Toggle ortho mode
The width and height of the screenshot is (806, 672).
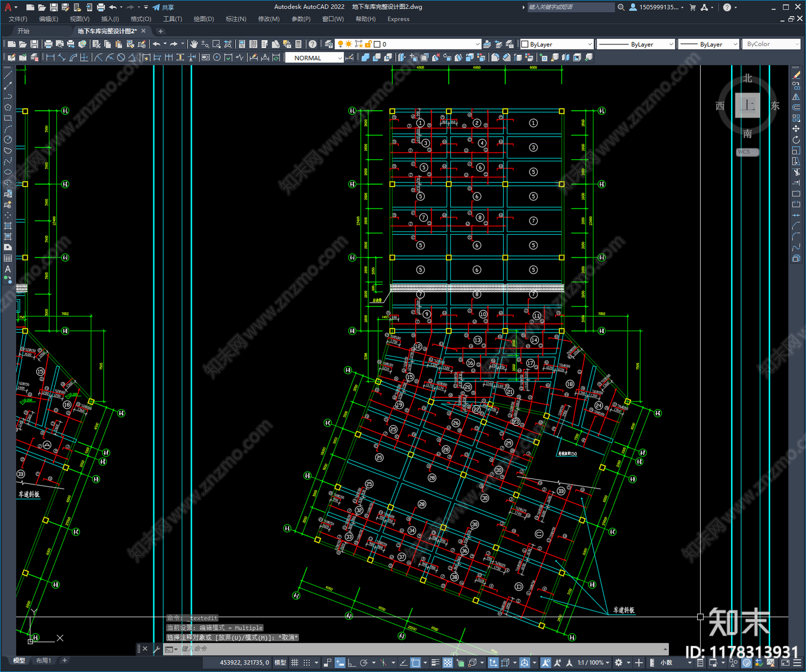pyautogui.click(x=352, y=663)
